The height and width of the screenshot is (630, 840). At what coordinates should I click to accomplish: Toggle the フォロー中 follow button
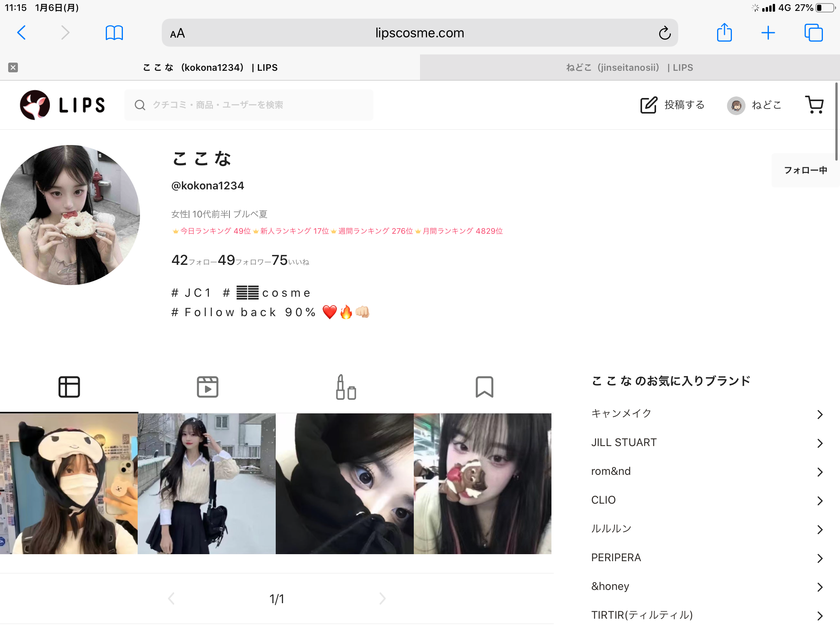805,170
